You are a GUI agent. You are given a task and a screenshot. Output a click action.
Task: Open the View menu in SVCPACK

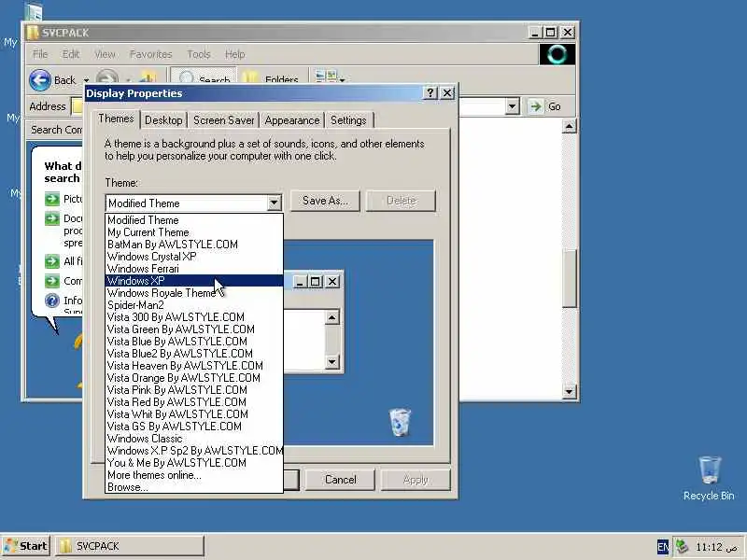(x=105, y=54)
